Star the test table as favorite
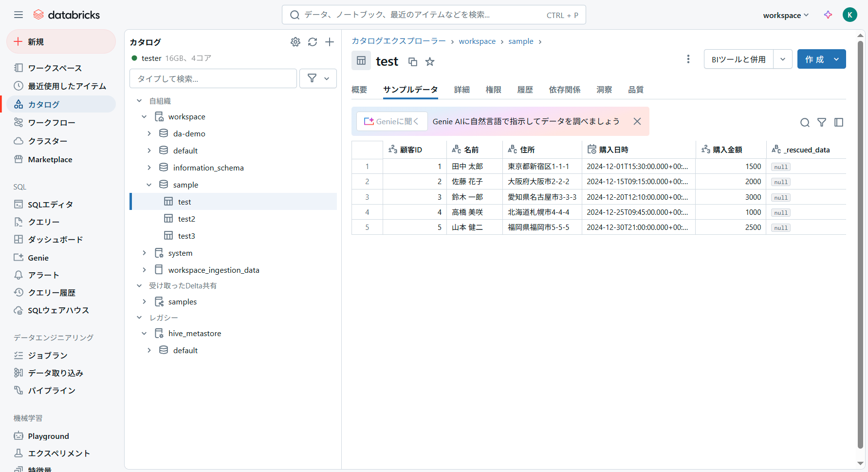The width and height of the screenshot is (868, 472). tap(429, 61)
